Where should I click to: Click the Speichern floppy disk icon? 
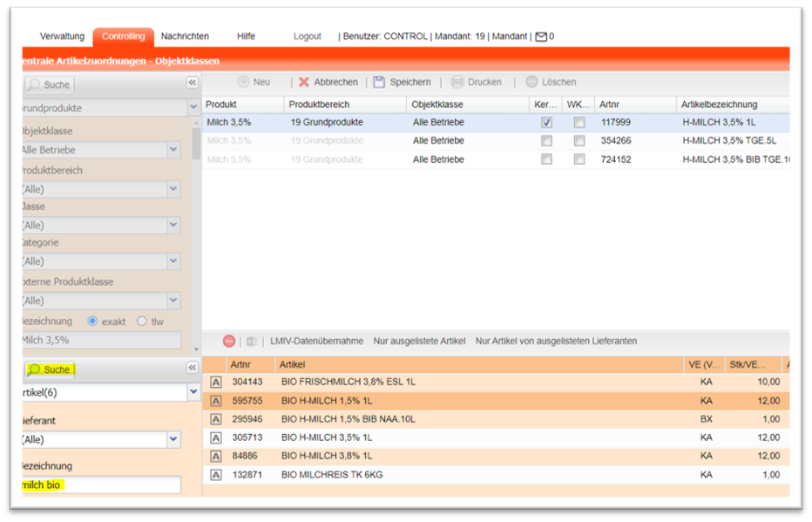(x=379, y=82)
